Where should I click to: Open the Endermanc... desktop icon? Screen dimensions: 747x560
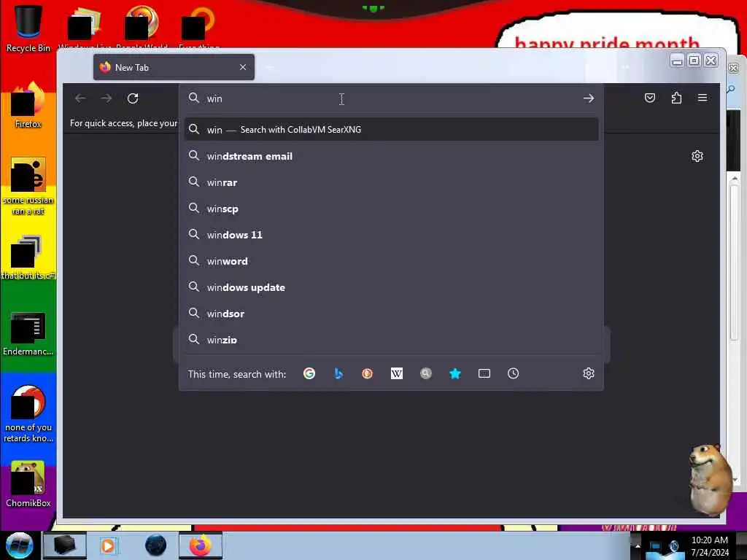click(28, 333)
